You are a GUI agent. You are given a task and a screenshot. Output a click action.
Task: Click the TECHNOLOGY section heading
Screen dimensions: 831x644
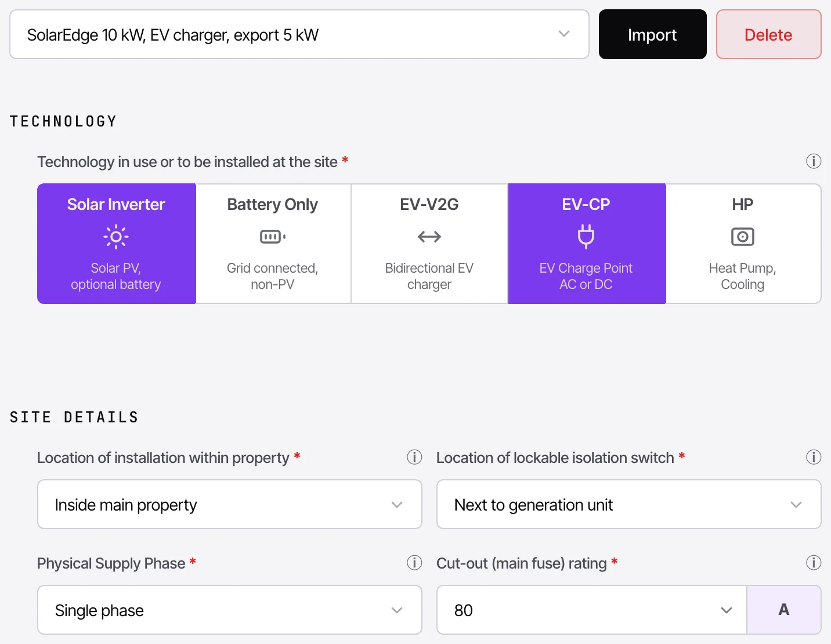[x=63, y=121]
